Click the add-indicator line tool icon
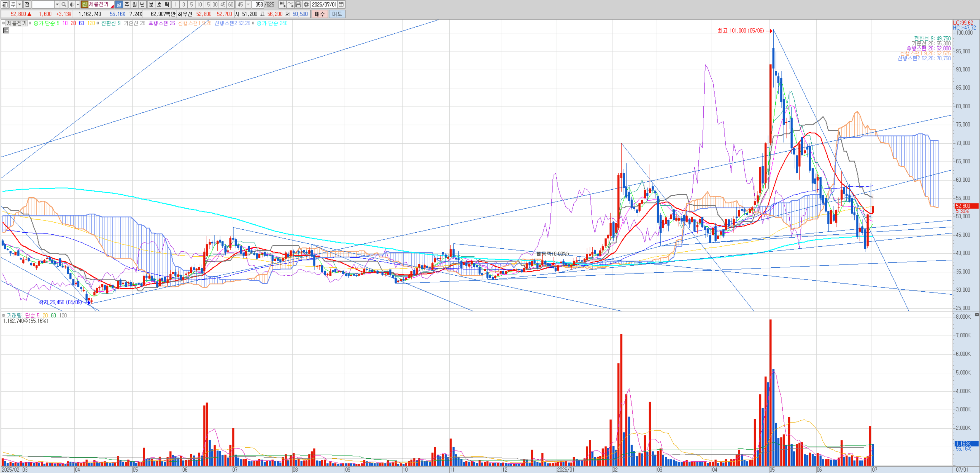This screenshot has height=473, width=980. [291, 5]
